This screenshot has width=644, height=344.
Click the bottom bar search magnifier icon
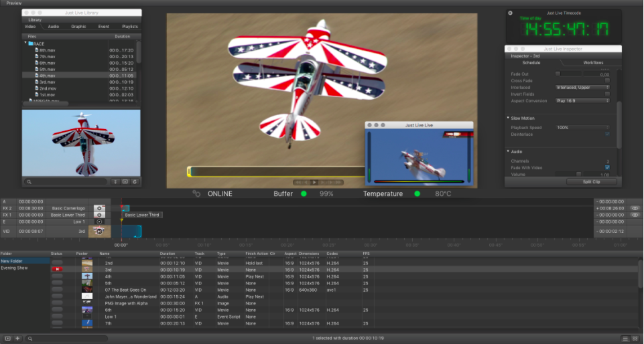pyautogui.click(x=30, y=339)
